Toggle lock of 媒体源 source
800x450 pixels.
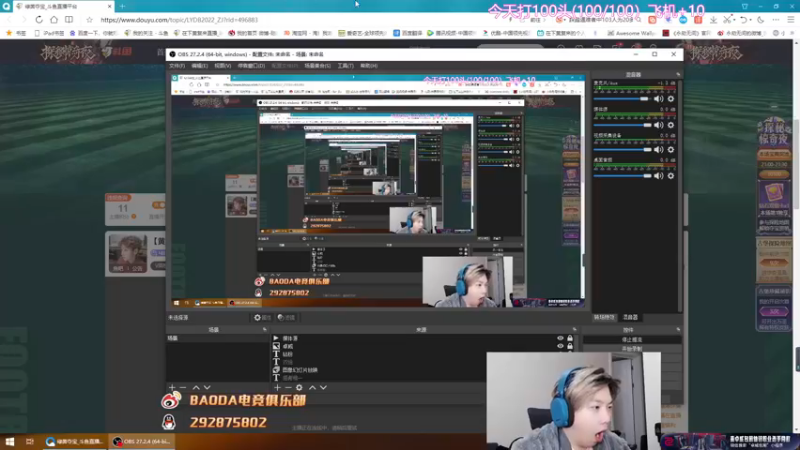pos(570,338)
